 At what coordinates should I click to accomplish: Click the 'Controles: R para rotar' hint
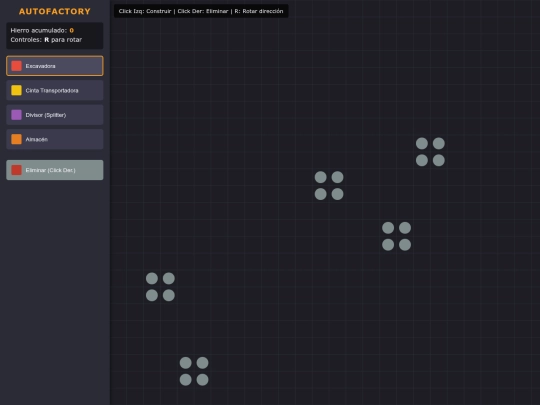[46, 40]
